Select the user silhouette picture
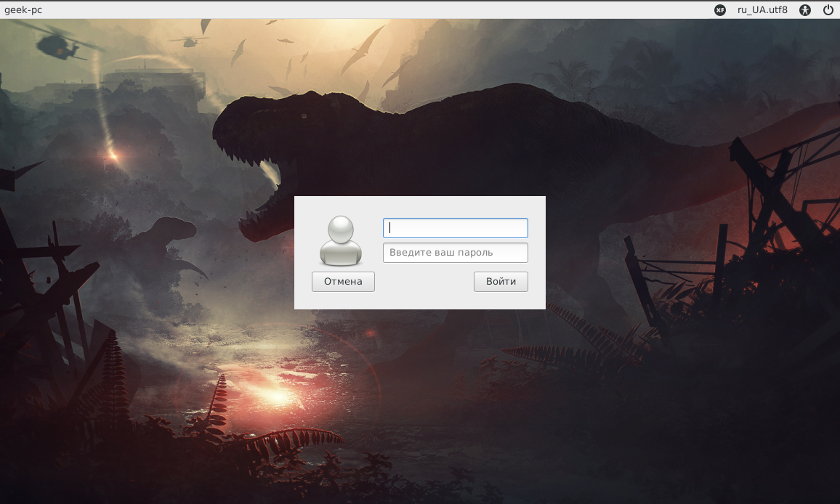840x504 pixels. [341, 240]
